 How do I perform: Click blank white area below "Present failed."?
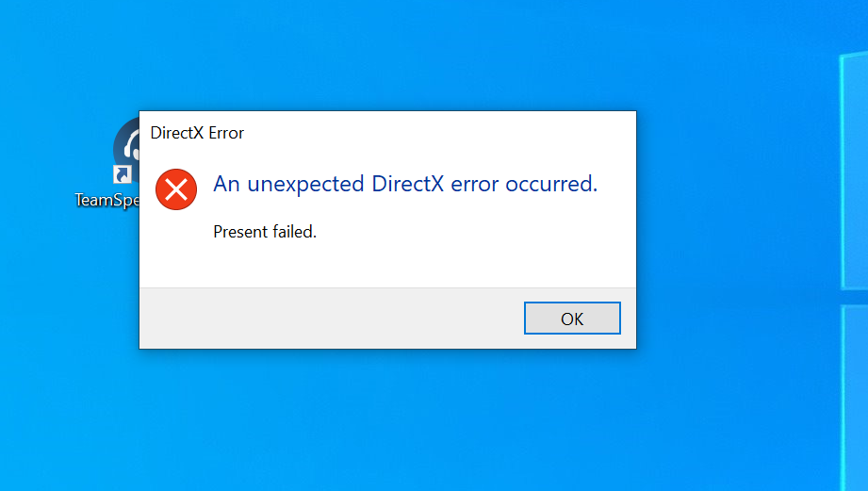click(x=387, y=264)
